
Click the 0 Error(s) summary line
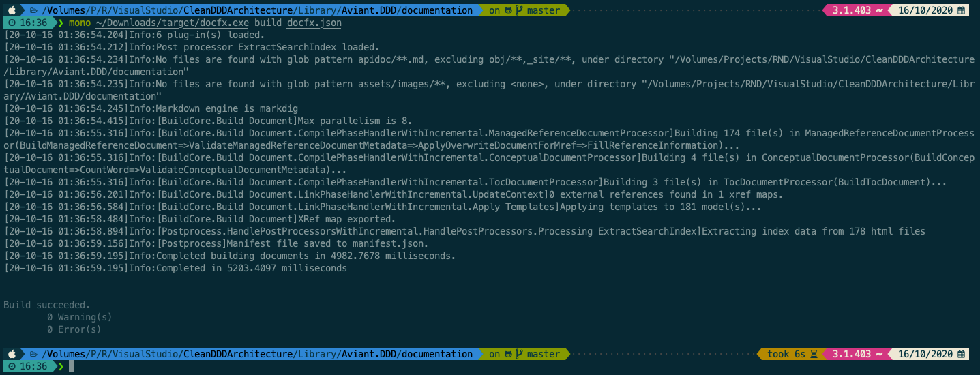click(x=74, y=329)
